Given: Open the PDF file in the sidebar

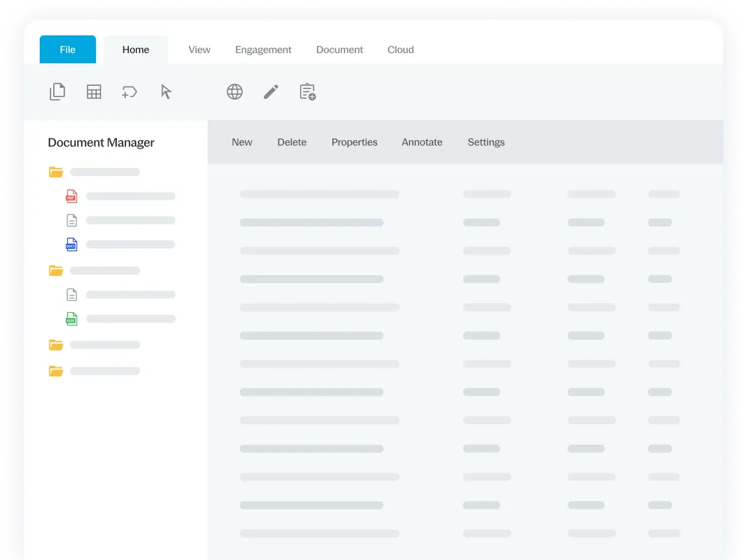Looking at the screenshot, I should (x=71, y=196).
